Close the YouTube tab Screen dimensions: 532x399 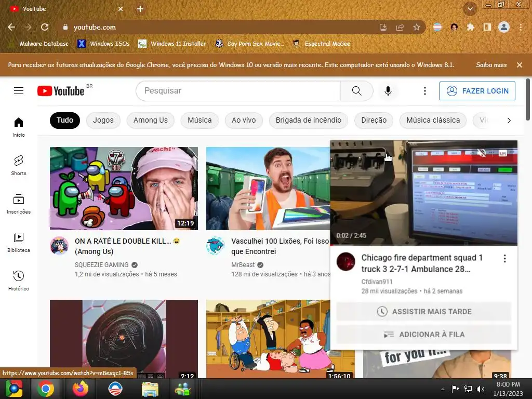(121, 9)
